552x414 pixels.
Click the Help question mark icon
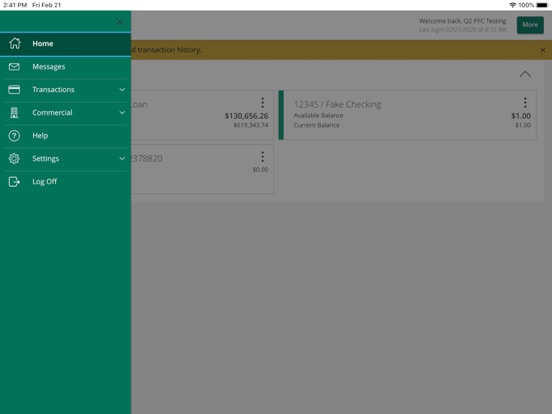pos(14,136)
